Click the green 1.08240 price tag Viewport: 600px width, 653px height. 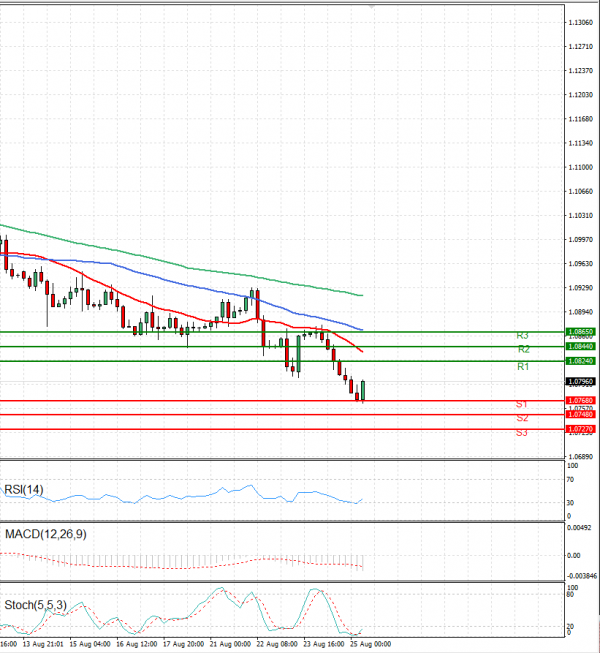580,361
